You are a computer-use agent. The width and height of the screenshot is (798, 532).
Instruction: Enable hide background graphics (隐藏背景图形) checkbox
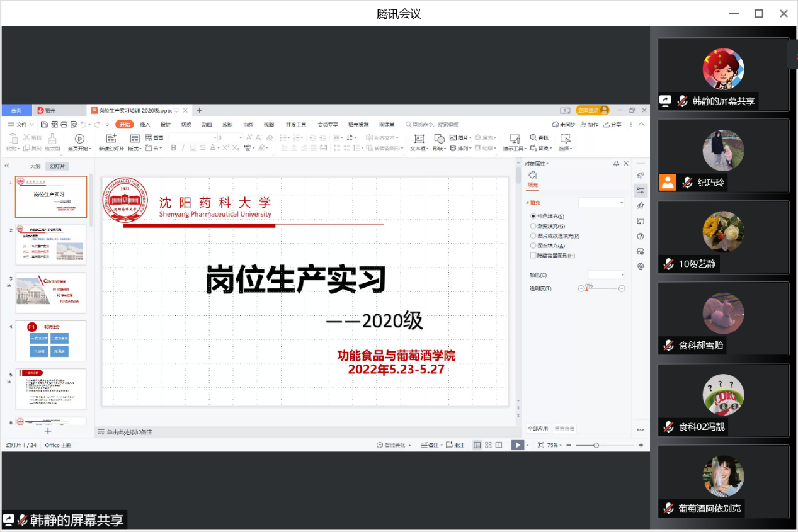(x=533, y=256)
